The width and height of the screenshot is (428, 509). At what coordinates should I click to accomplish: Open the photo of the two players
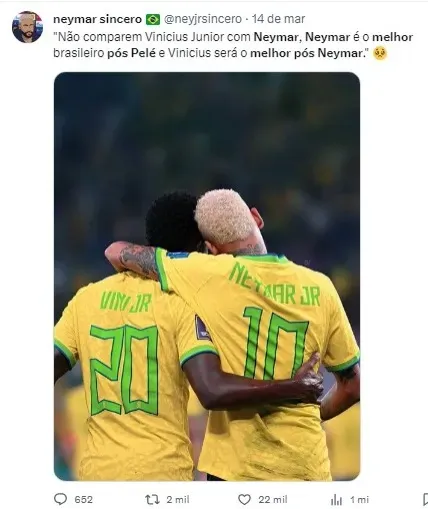[x=207, y=276]
